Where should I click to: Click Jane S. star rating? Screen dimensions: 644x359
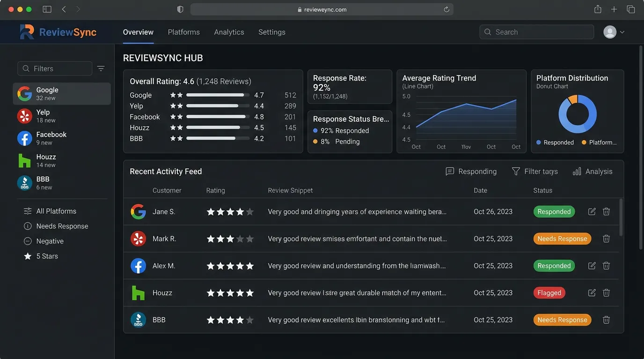(x=230, y=212)
